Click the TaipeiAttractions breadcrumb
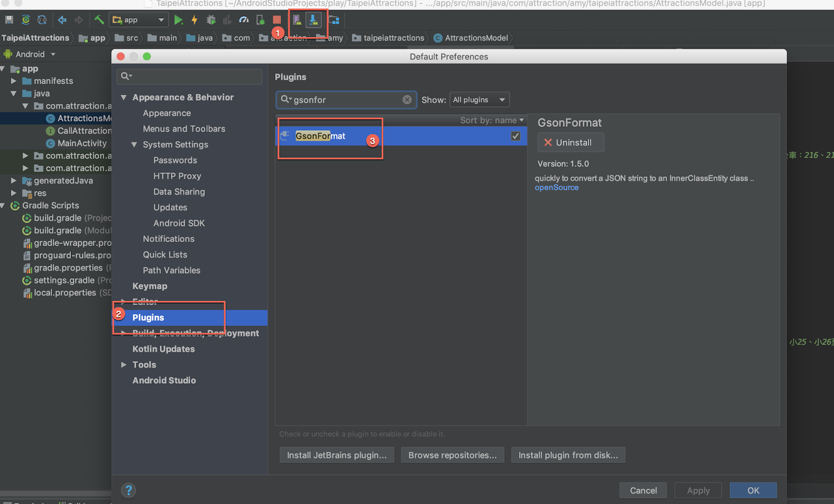This screenshot has height=504, width=834. (35, 38)
